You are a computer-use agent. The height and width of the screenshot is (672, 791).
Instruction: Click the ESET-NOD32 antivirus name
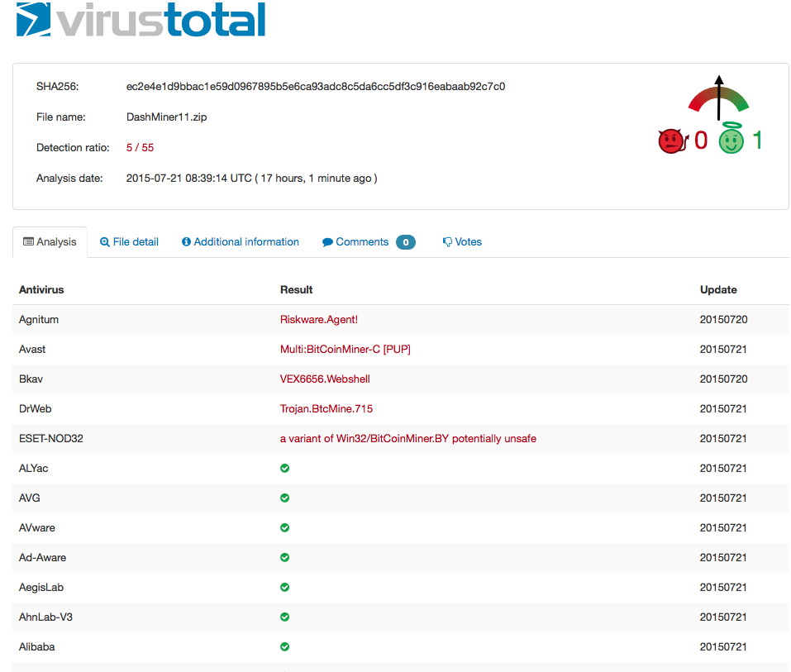[x=51, y=439]
